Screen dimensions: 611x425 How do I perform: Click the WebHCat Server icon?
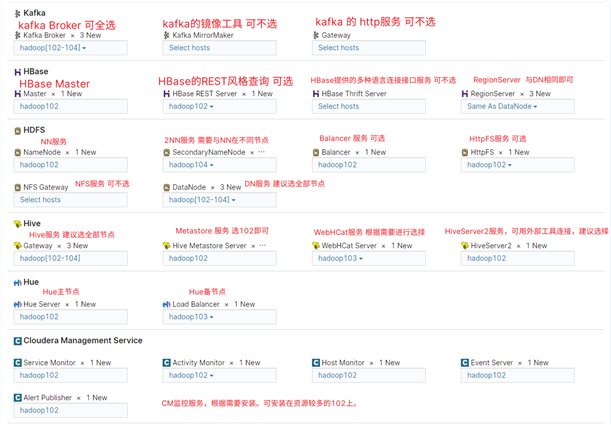pos(316,246)
